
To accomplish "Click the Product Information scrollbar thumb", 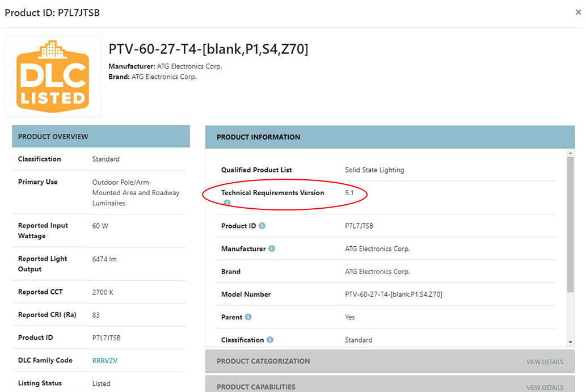I will [571, 224].
